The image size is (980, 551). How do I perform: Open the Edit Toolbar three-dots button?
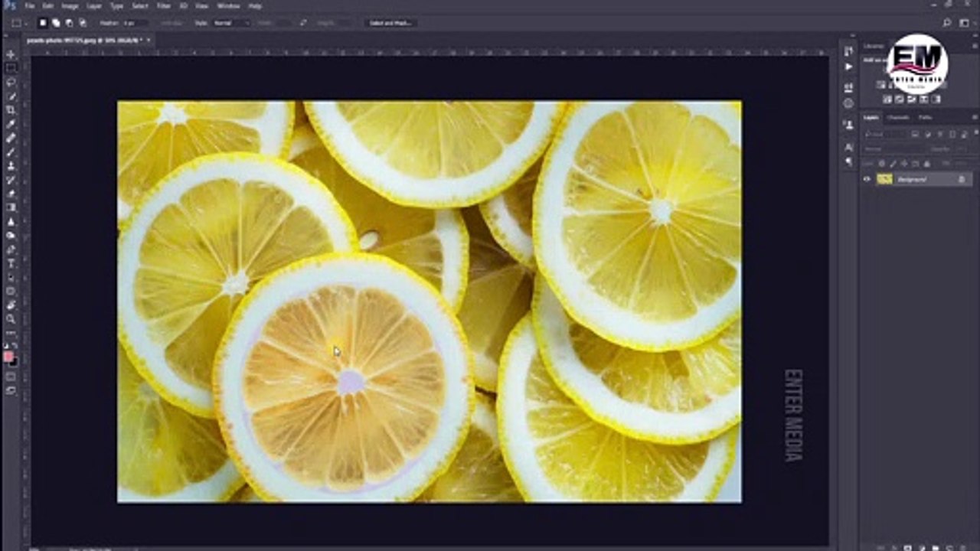(11, 334)
